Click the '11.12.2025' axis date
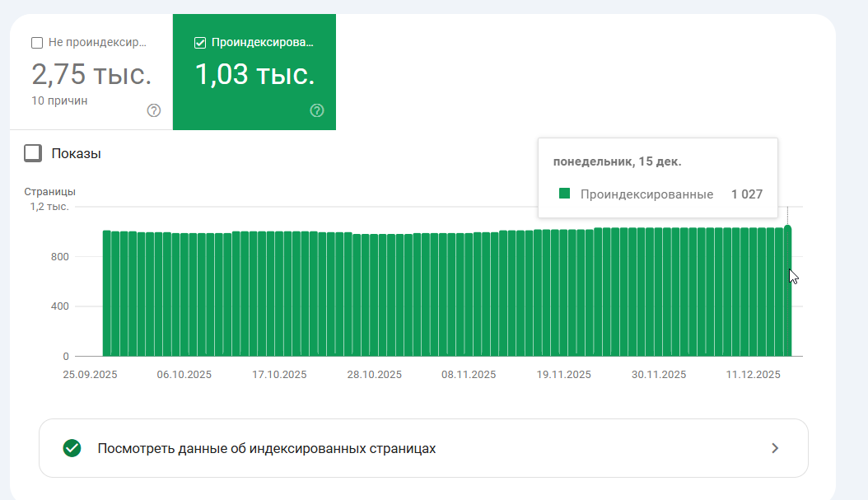Image resolution: width=868 pixels, height=500 pixels. (753, 375)
